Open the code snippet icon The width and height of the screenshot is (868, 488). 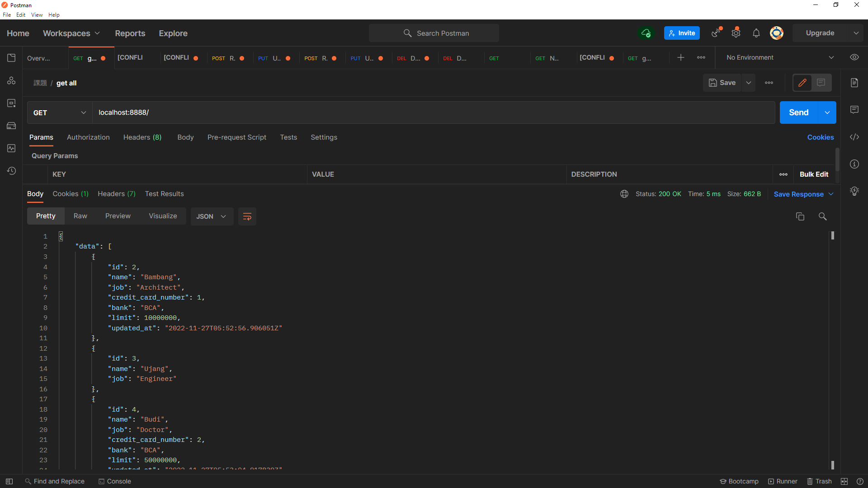pos(854,137)
